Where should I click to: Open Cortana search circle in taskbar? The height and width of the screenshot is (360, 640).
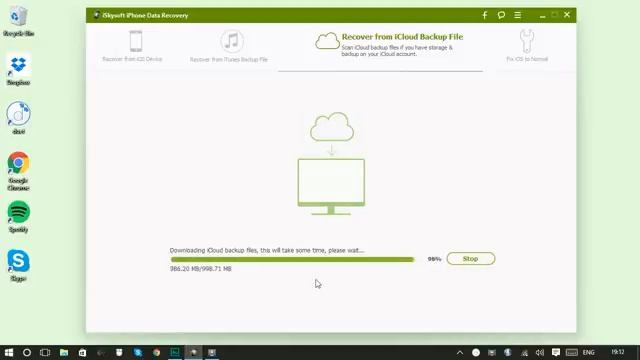click(27, 352)
